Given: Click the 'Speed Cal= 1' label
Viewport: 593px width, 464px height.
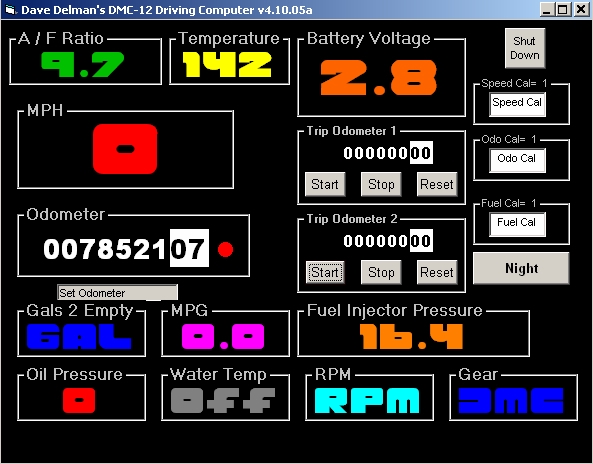Looking at the screenshot, I should pyautogui.click(x=514, y=83).
